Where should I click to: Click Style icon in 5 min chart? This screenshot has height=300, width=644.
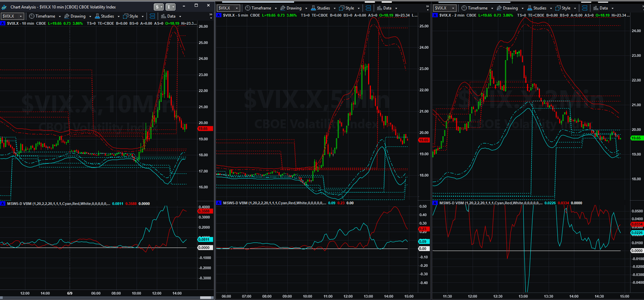click(341, 8)
